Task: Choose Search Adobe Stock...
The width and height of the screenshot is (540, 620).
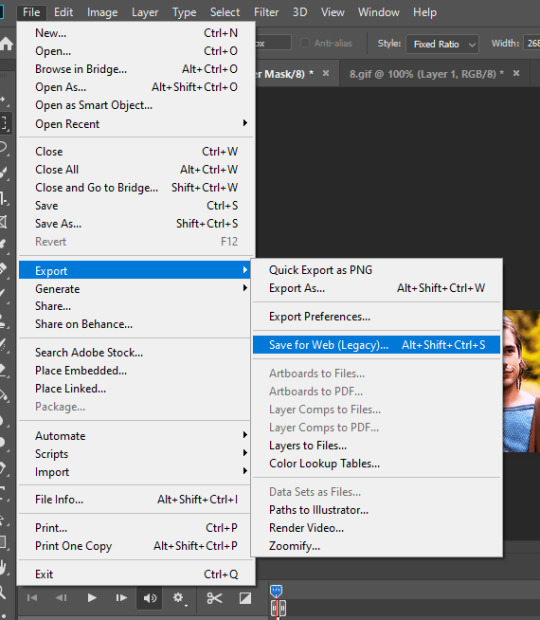Action: (136, 352)
